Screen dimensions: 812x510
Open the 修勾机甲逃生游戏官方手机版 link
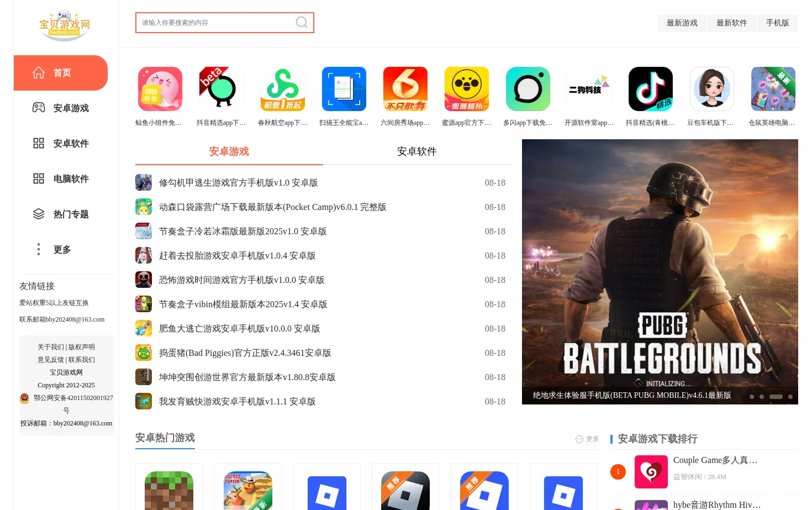coord(239,183)
